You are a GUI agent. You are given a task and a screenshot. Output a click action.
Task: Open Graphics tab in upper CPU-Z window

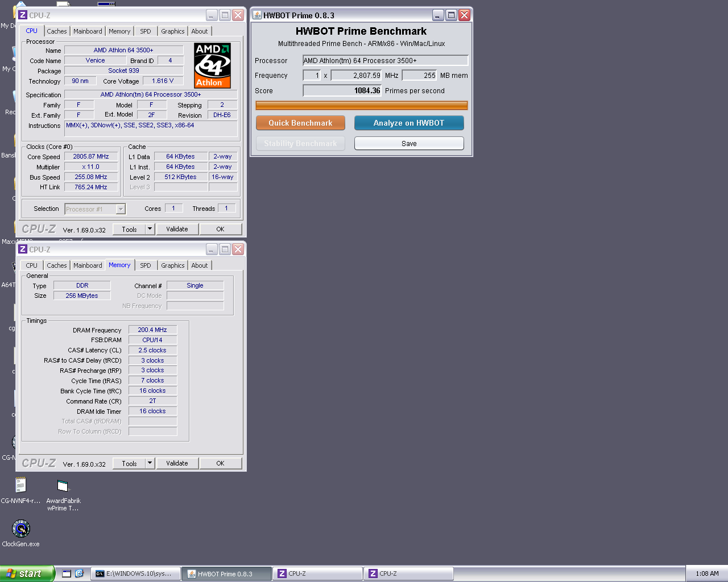click(172, 31)
